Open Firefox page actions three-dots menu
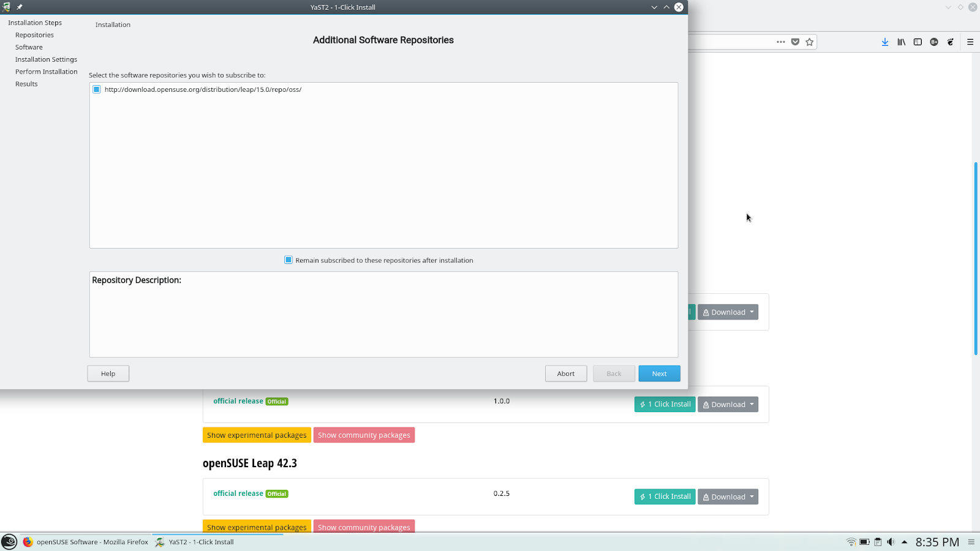The width and height of the screenshot is (980, 551). click(780, 42)
